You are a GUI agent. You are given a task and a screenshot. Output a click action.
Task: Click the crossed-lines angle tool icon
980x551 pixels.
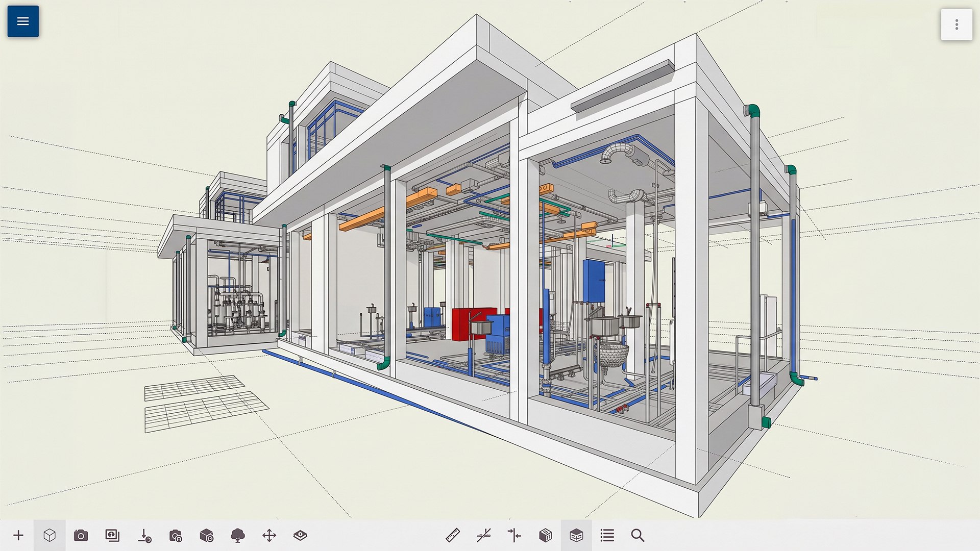coord(484,535)
